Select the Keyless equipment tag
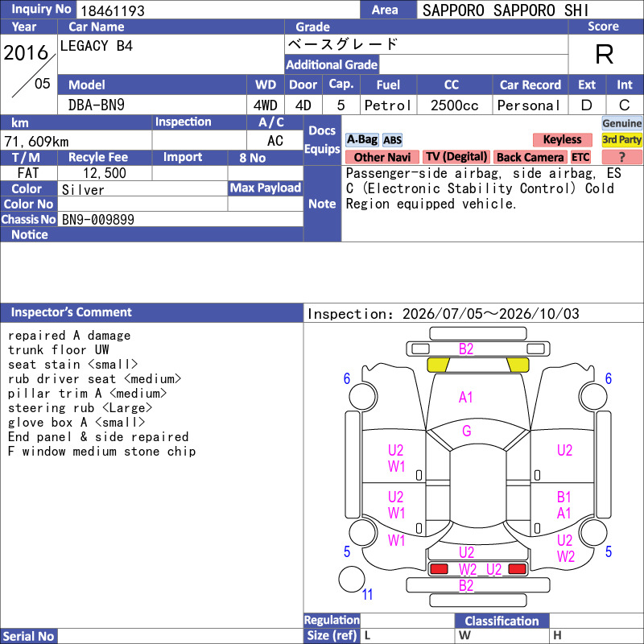 click(562, 139)
